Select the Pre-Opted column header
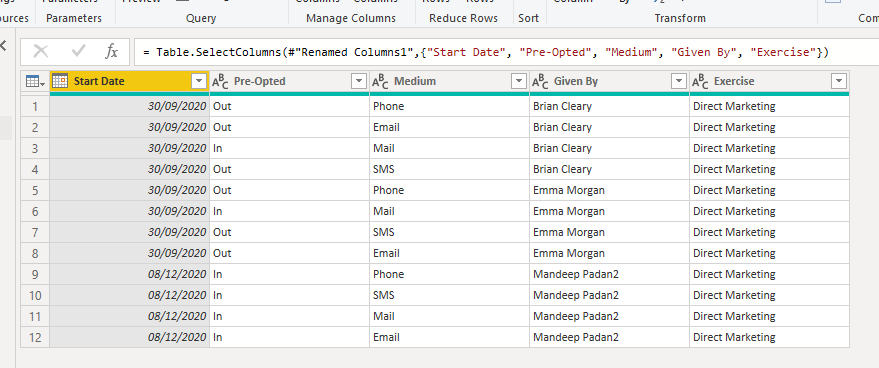This screenshot has width=879, height=368. 289,81
